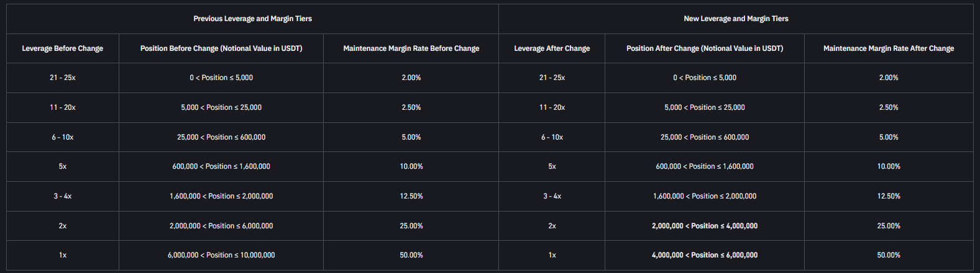Click "Maintenance Margin Rate Before Change" column header
The height and width of the screenshot is (273, 980).
coord(411,48)
